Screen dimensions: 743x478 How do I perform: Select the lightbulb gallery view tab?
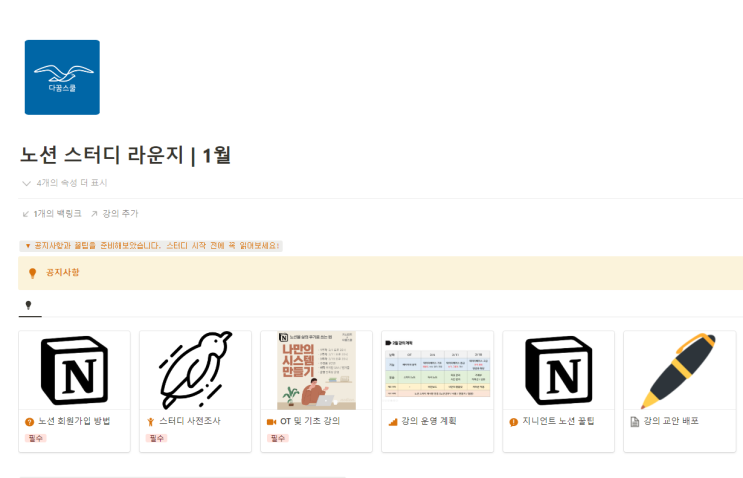[28, 306]
